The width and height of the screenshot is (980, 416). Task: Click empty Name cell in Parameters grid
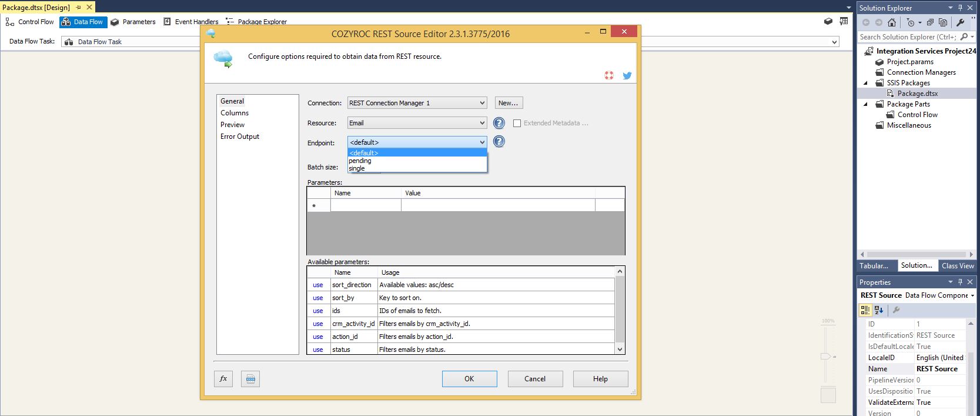(x=366, y=205)
